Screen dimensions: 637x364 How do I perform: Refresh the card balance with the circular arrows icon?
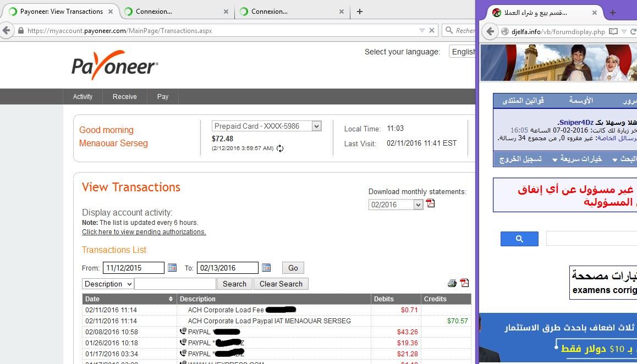280,148
